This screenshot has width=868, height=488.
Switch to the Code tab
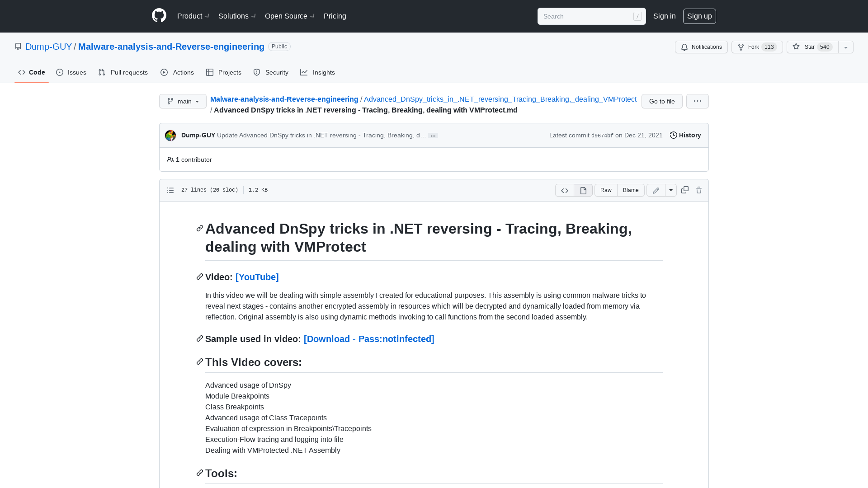[32, 72]
